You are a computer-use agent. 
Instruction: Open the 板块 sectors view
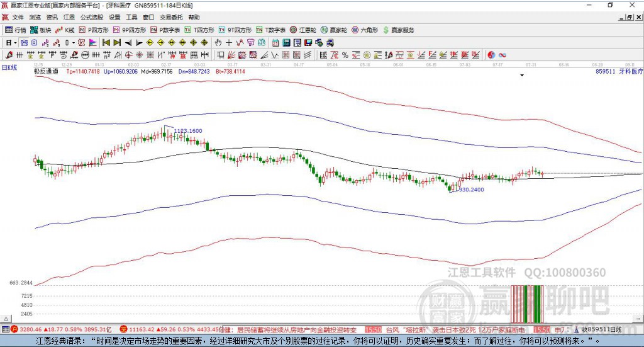(x=41, y=30)
